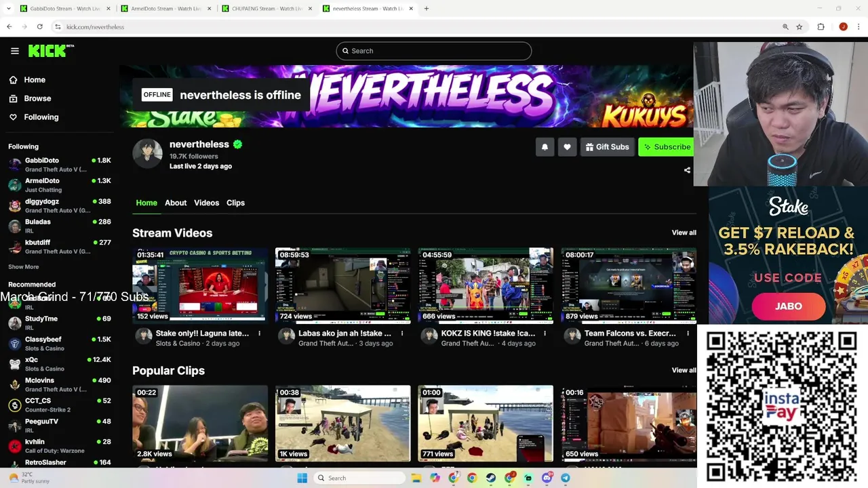
Task: Open the zoom magnifier in address bar
Action: pyautogui.click(x=785, y=26)
